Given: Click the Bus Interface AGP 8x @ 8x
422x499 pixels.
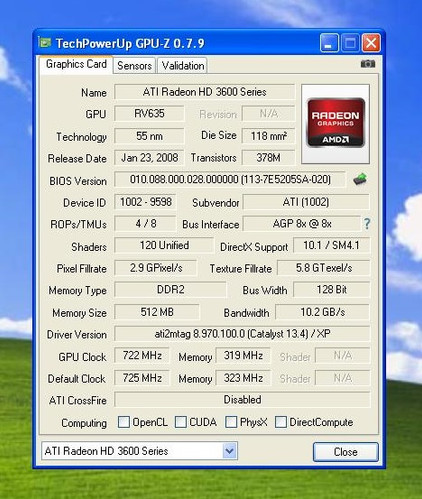Looking at the screenshot, I should [302, 224].
